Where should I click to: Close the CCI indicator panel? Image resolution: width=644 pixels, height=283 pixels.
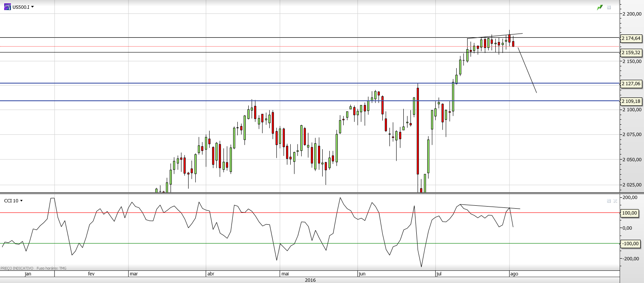click(x=615, y=201)
